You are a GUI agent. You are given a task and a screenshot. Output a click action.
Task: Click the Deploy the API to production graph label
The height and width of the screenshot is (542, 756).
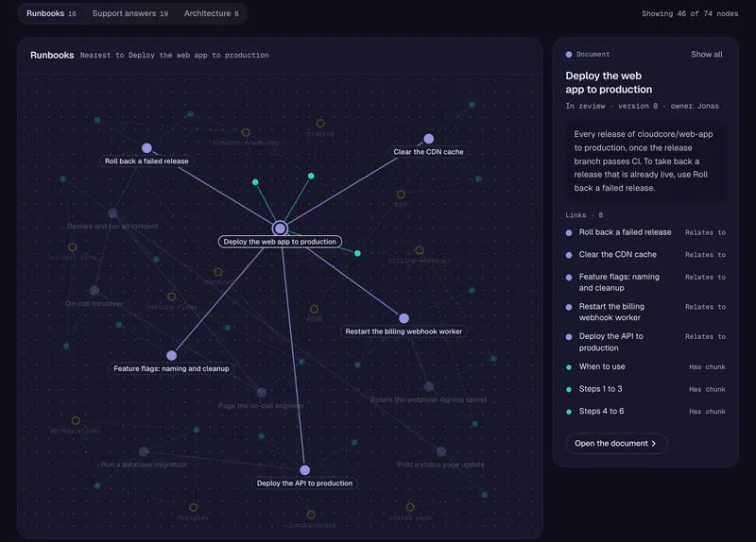click(x=304, y=483)
